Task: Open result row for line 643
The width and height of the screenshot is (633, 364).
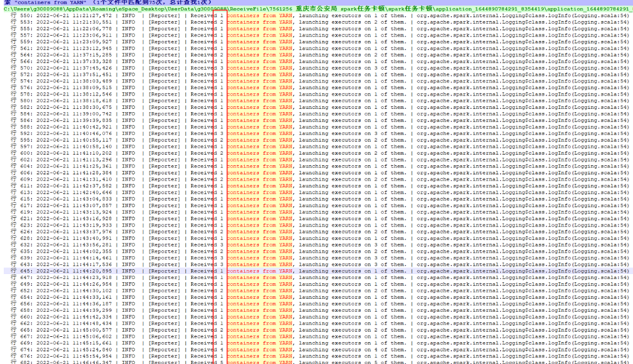Action: click(x=318, y=265)
